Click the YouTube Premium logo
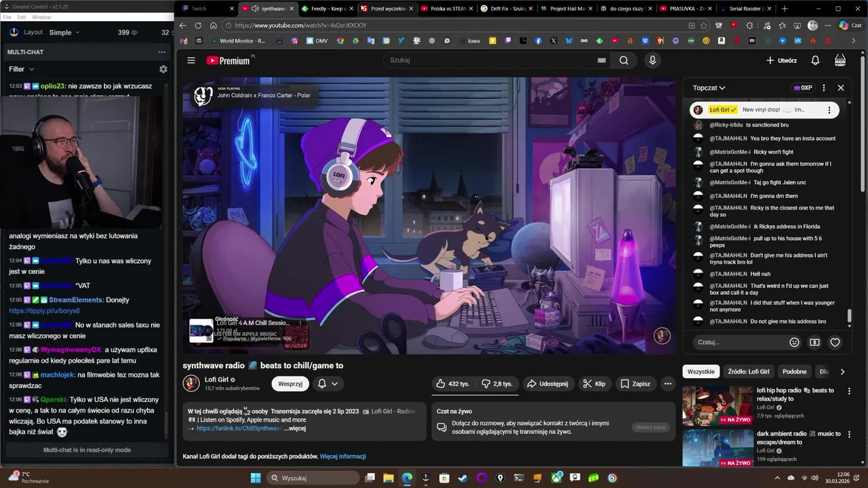This screenshot has height=488, width=868. point(229,60)
